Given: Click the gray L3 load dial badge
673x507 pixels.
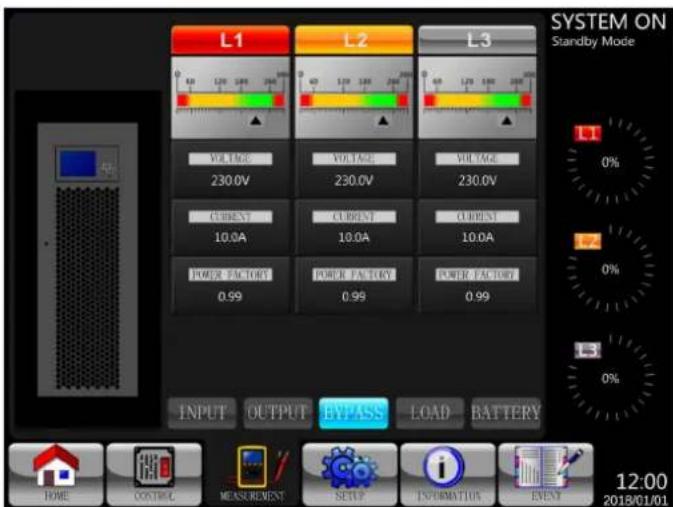Looking at the screenshot, I should [588, 350].
